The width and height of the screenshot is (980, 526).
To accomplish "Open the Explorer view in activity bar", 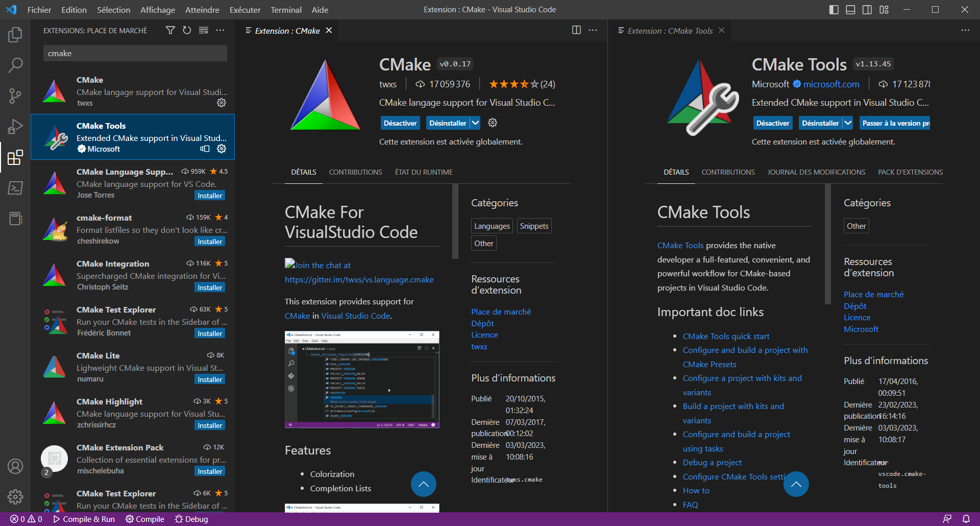I will 15,35.
